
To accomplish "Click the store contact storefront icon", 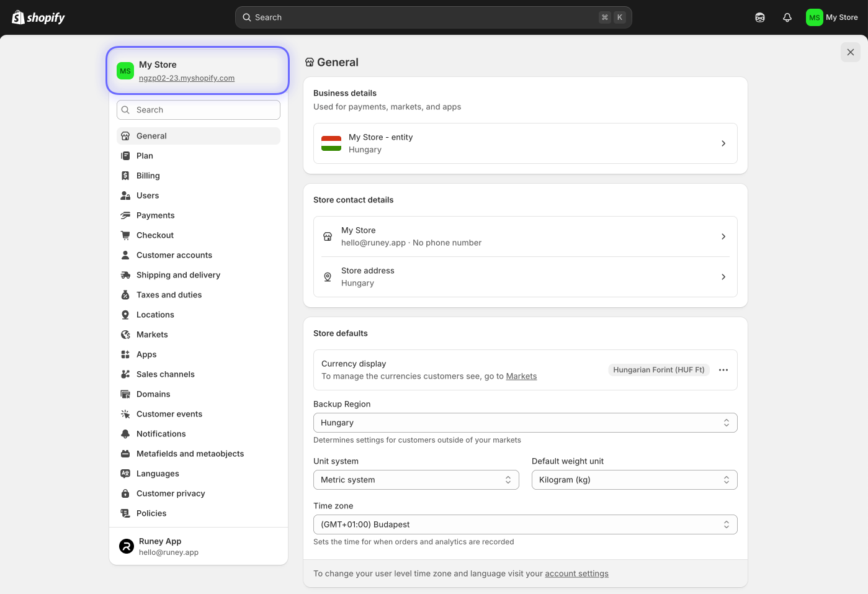I will coord(328,236).
